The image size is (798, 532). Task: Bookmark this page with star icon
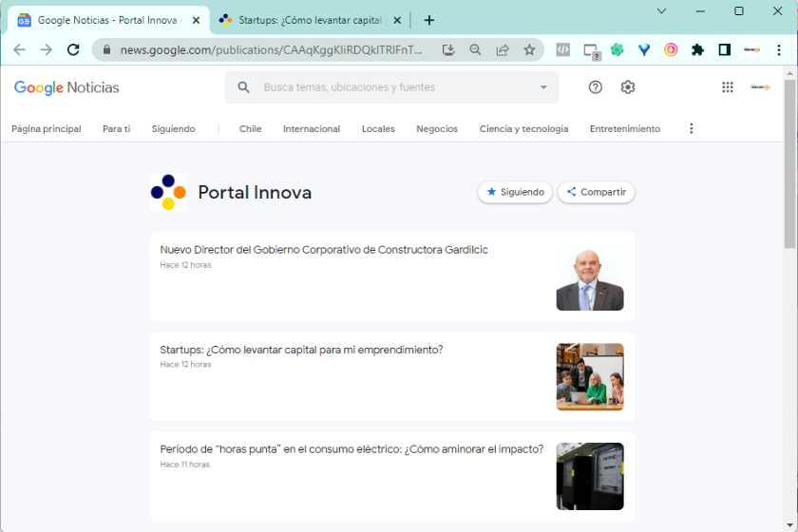(x=529, y=50)
